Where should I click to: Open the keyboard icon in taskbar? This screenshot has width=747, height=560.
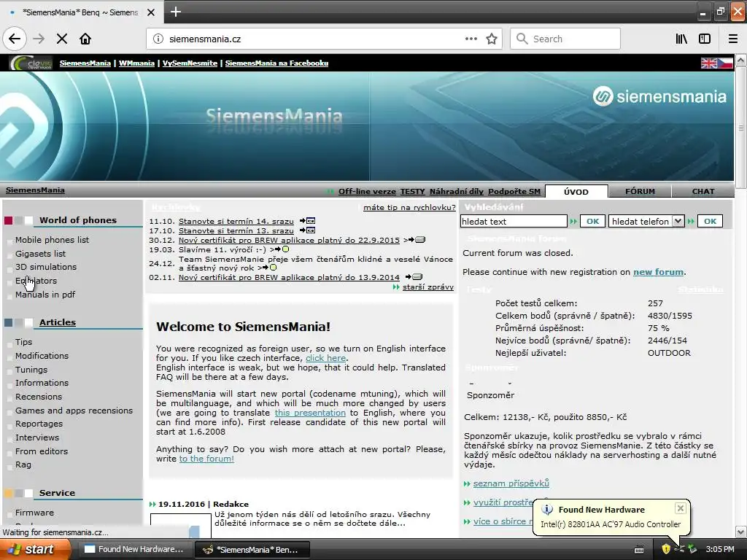(639, 550)
